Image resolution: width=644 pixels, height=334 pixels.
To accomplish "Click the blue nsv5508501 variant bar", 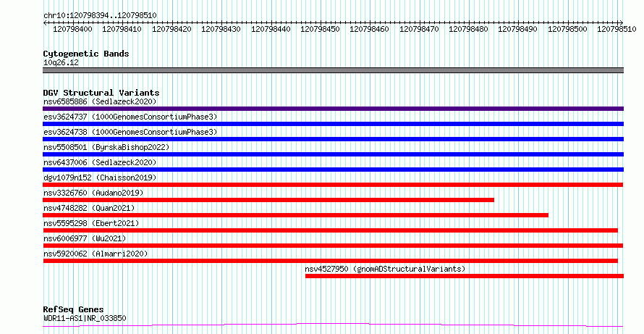I will 333,154.
